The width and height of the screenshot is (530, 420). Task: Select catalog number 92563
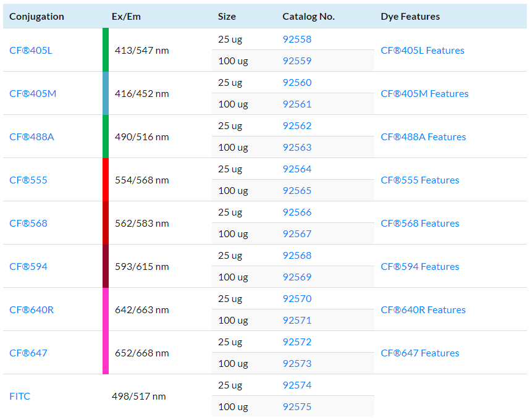[297, 148]
